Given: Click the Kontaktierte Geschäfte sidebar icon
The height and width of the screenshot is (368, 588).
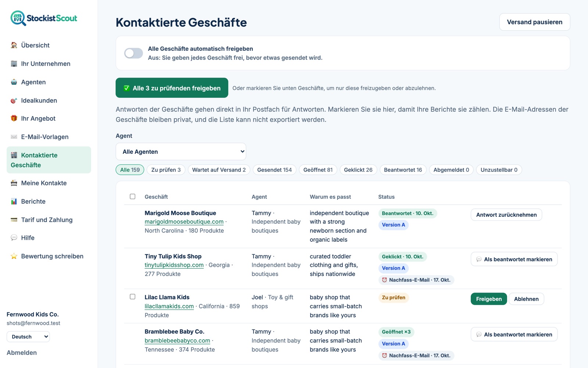Looking at the screenshot, I should 14,155.
